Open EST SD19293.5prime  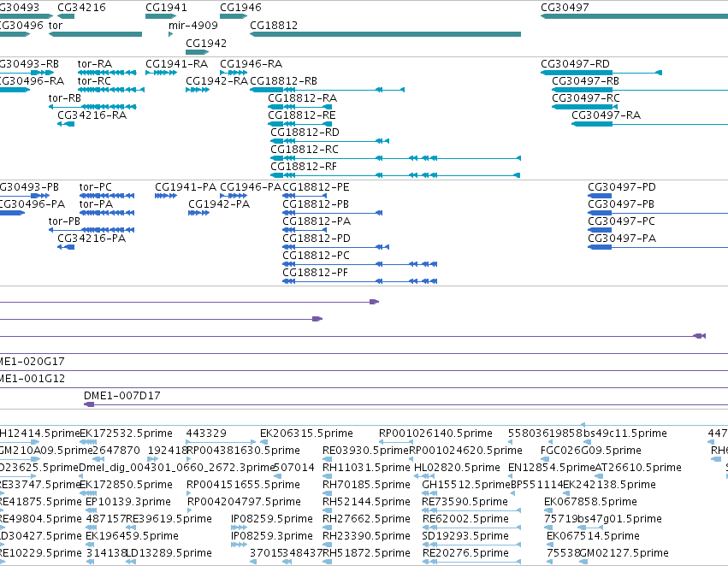(x=471, y=545)
